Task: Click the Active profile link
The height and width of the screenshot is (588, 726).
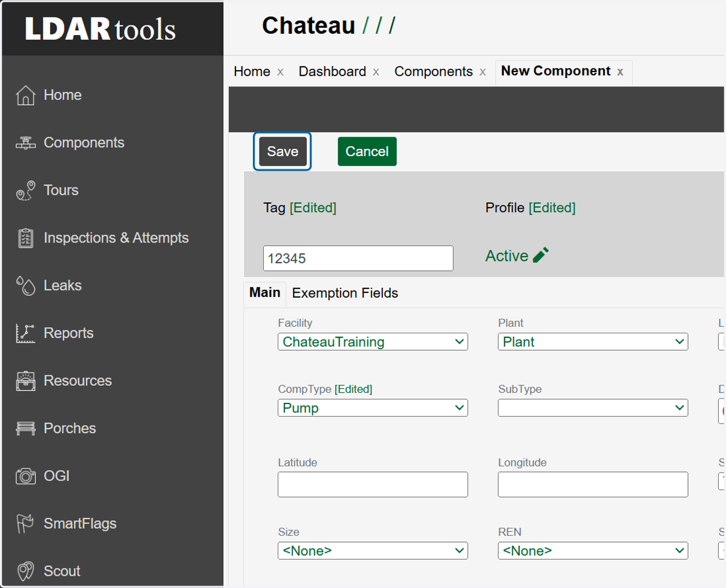Action: (507, 256)
